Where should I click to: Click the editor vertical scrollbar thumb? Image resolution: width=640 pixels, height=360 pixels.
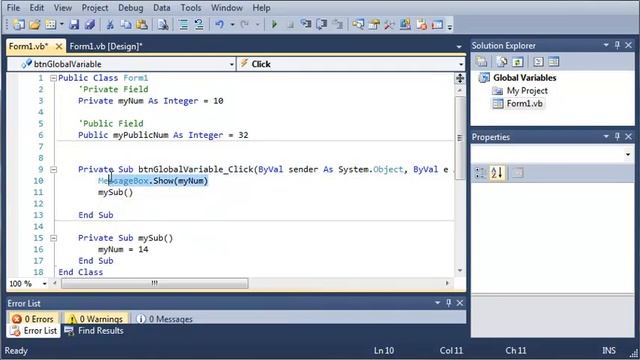coord(460,138)
